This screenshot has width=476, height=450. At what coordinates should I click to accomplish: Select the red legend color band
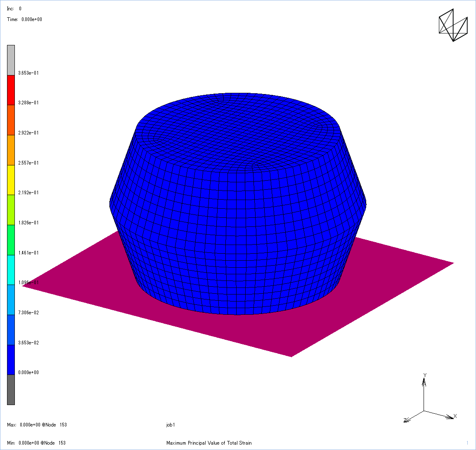[x=11, y=90]
